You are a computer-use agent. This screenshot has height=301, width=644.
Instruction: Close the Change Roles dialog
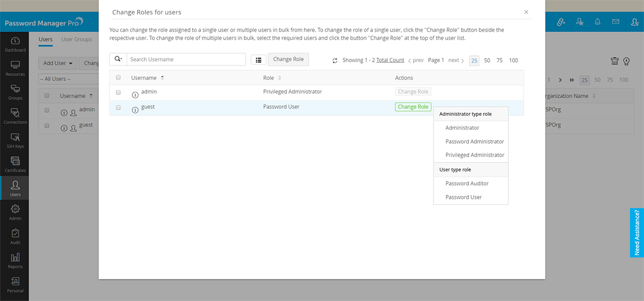[x=526, y=12]
